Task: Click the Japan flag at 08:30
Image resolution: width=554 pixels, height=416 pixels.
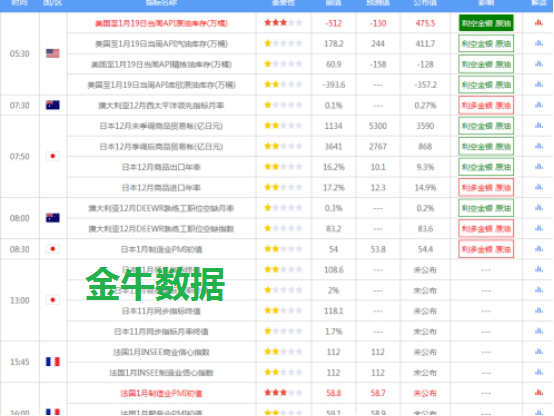Action: tap(53, 249)
